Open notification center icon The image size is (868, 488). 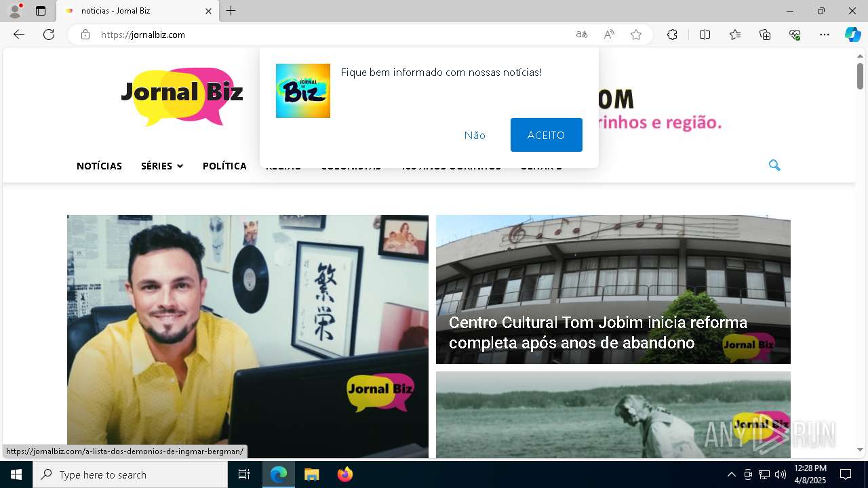846,474
